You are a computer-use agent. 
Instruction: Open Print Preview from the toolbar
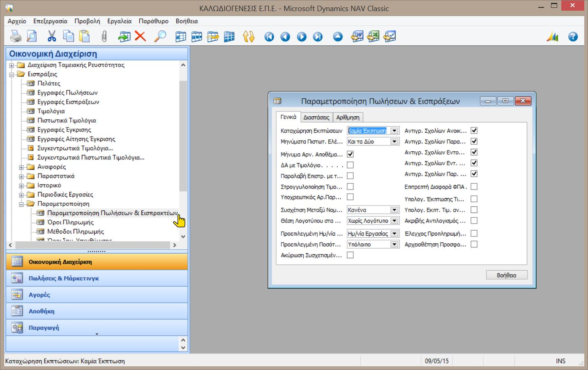(32, 37)
